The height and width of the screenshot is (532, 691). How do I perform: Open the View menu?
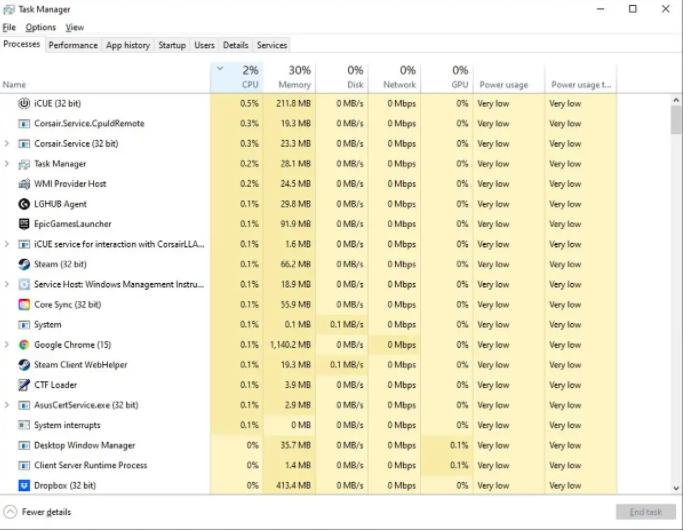click(x=74, y=27)
